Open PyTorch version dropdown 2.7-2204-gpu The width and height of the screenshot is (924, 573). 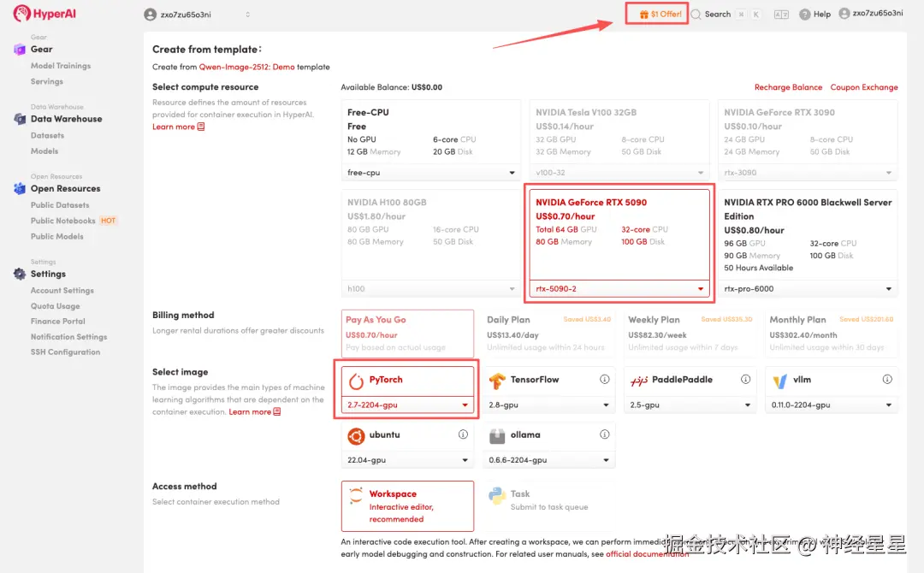[x=407, y=405]
